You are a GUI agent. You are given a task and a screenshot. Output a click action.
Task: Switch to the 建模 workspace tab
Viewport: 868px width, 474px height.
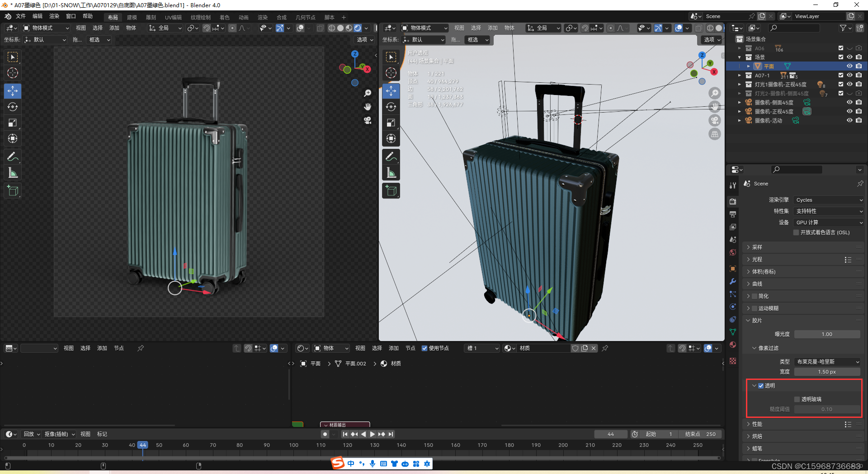(132, 17)
